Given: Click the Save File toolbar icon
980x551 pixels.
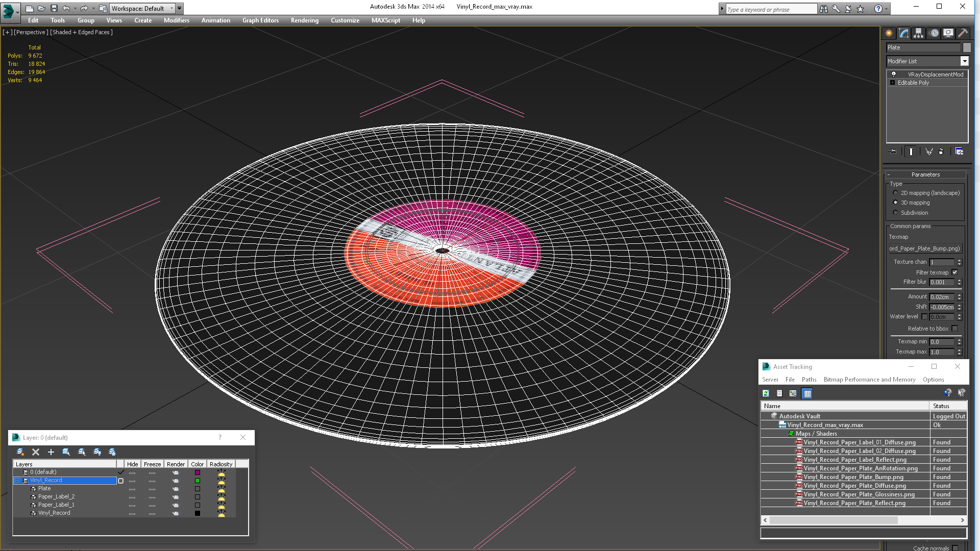Looking at the screenshot, I should pos(54,8).
